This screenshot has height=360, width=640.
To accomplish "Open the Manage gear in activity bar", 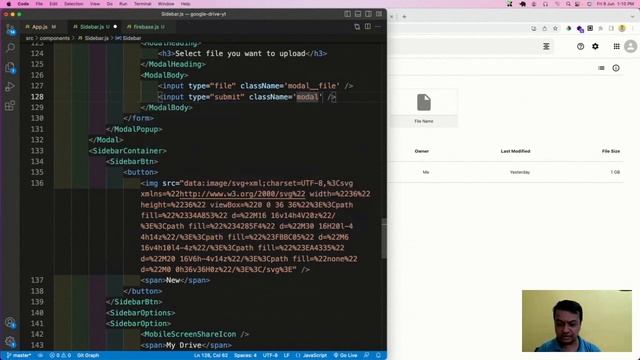I will pyautogui.click(x=10, y=342).
